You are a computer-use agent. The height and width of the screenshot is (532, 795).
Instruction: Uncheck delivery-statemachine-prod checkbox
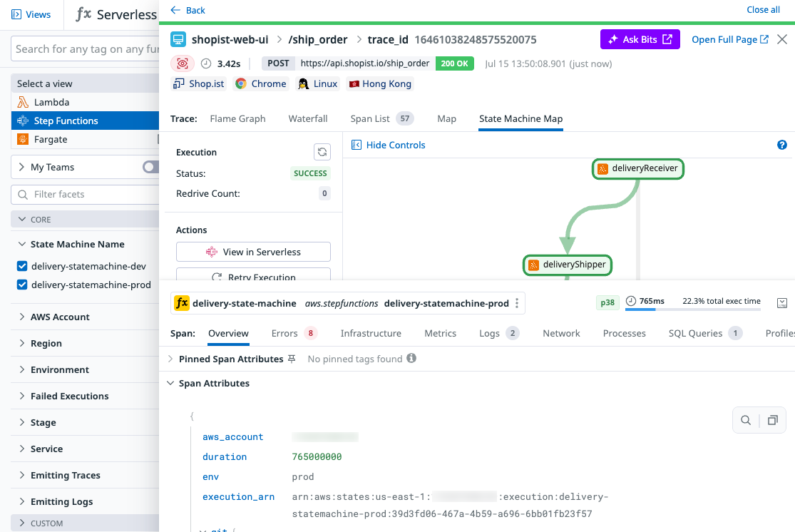22,285
